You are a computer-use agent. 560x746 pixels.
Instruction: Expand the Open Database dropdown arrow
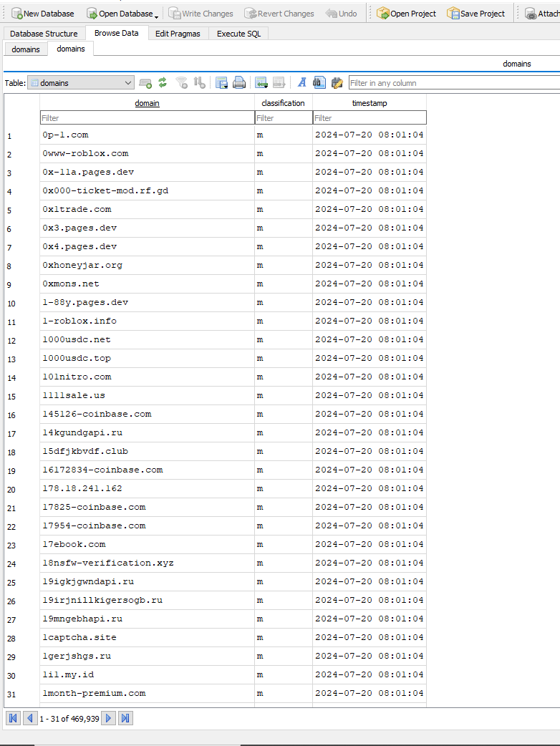click(x=157, y=15)
